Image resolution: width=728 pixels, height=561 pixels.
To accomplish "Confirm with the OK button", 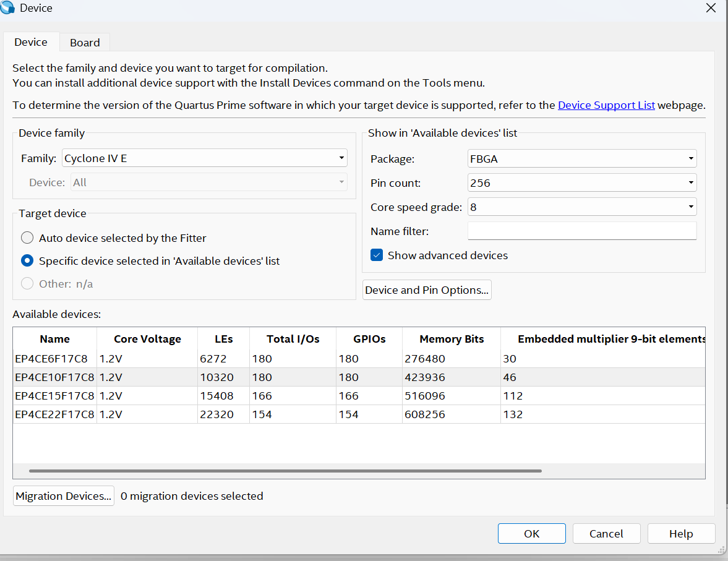I will (x=531, y=534).
